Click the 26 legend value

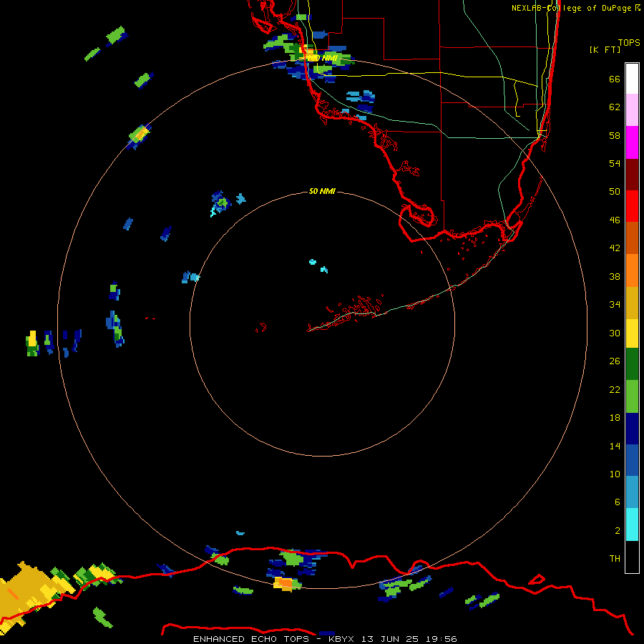pos(615,361)
